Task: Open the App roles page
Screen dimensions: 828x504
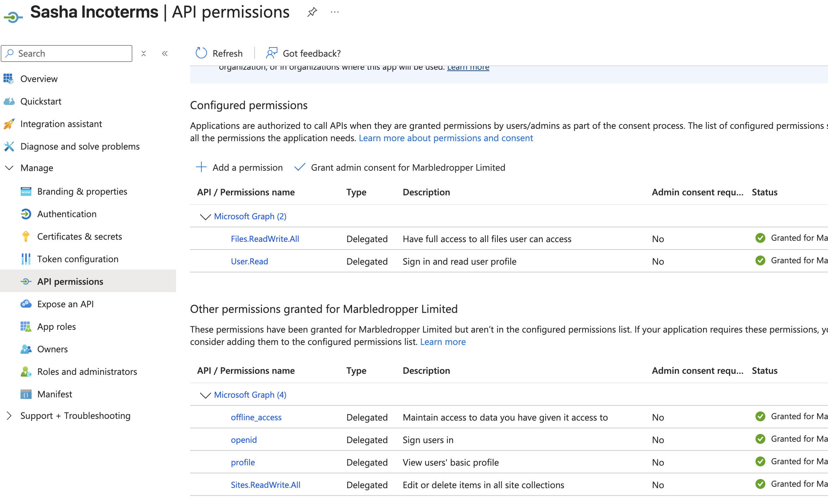Action: click(56, 326)
